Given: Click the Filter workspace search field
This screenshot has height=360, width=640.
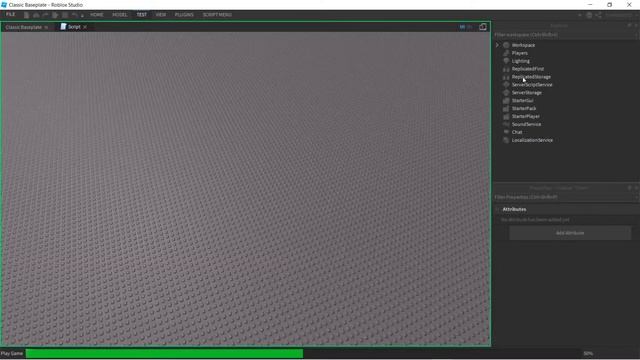Looking at the screenshot, I should [565, 35].
